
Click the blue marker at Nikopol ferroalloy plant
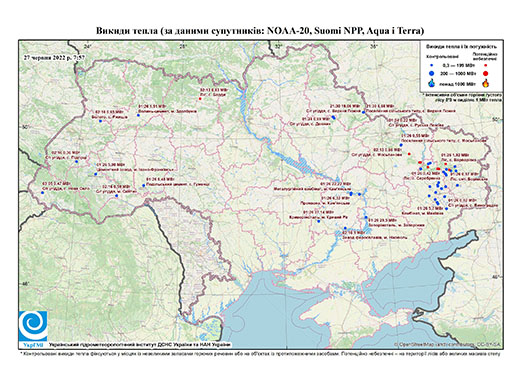(345, 228)
